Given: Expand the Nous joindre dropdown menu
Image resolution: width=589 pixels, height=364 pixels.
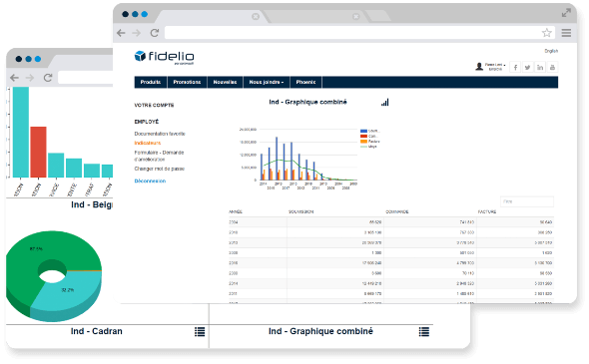Looking at the screenshot, I should tap(267, 82).
